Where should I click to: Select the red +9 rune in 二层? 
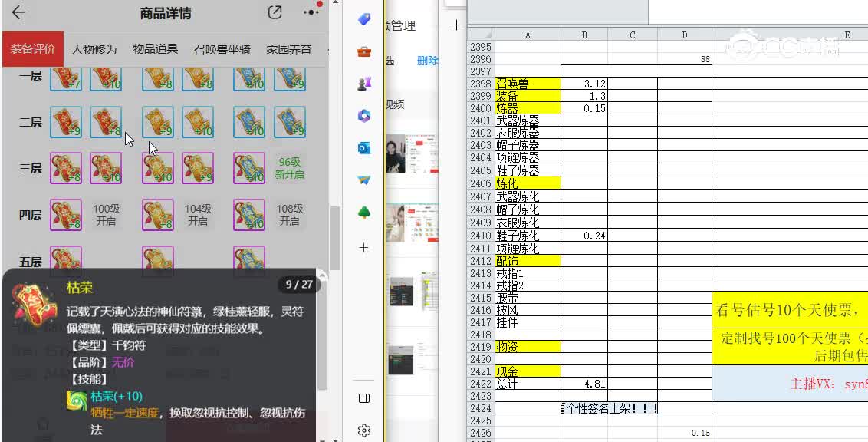tap(66, 123)
